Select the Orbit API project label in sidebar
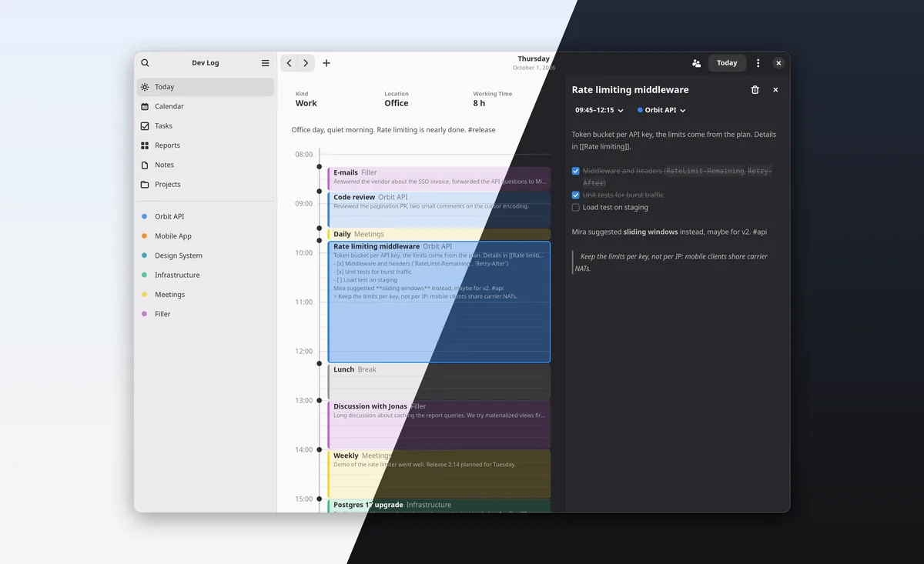Screen dimensions: 924x564 pos(169,217)
